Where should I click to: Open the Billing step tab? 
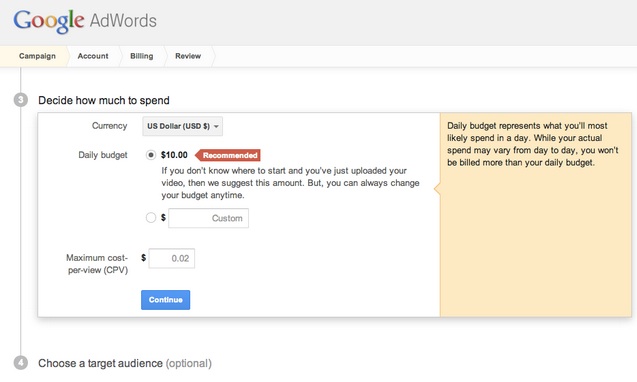click(x=142, y=56)
